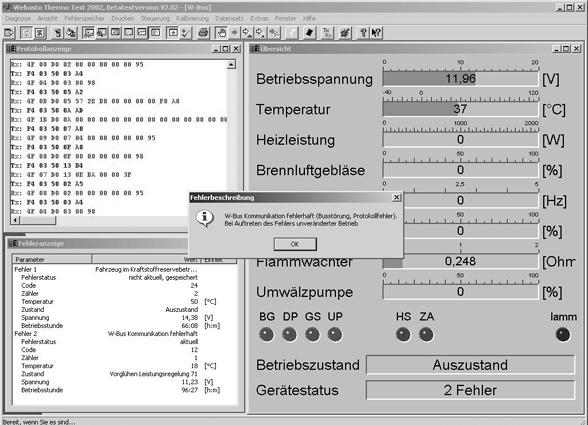Viewport: 588px width, 425px height.
Task: Click the greyed right-arrow icon next to the hand tool
Action: [x=234, y=33]
